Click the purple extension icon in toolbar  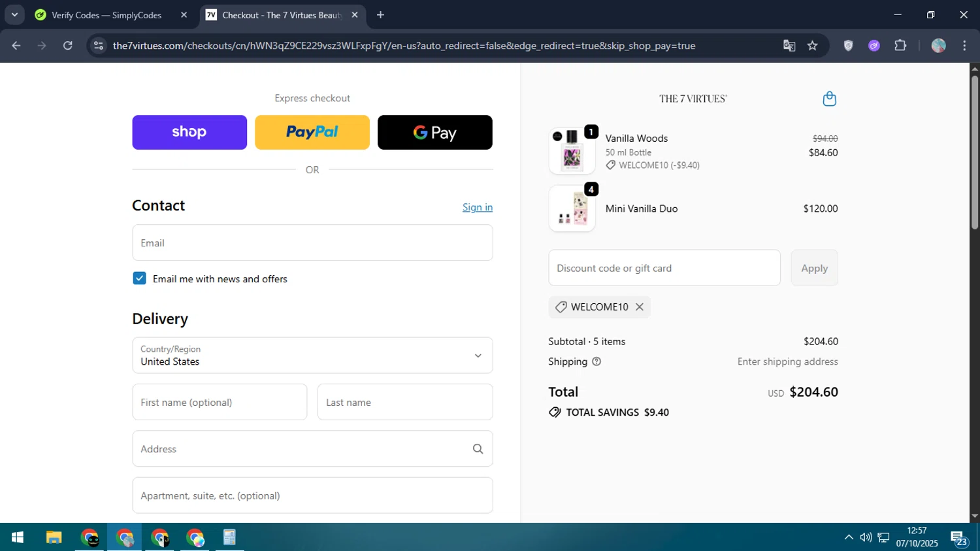pyautogui.click(x=874, y=46)
